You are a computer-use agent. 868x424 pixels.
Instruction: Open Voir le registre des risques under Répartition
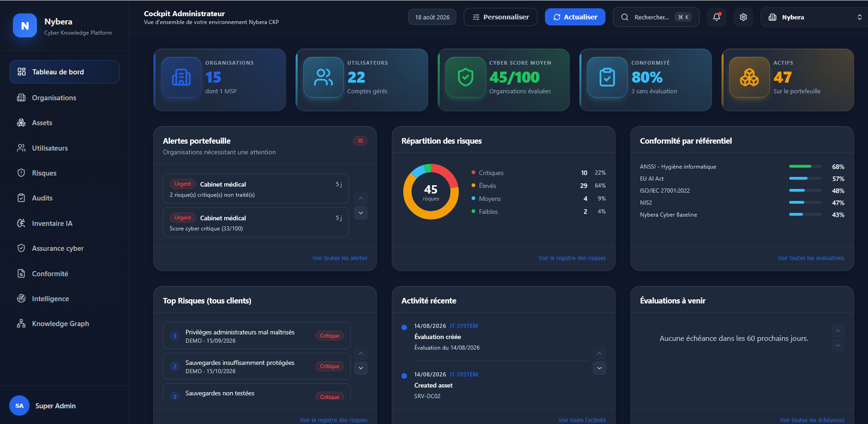[572, 258]
